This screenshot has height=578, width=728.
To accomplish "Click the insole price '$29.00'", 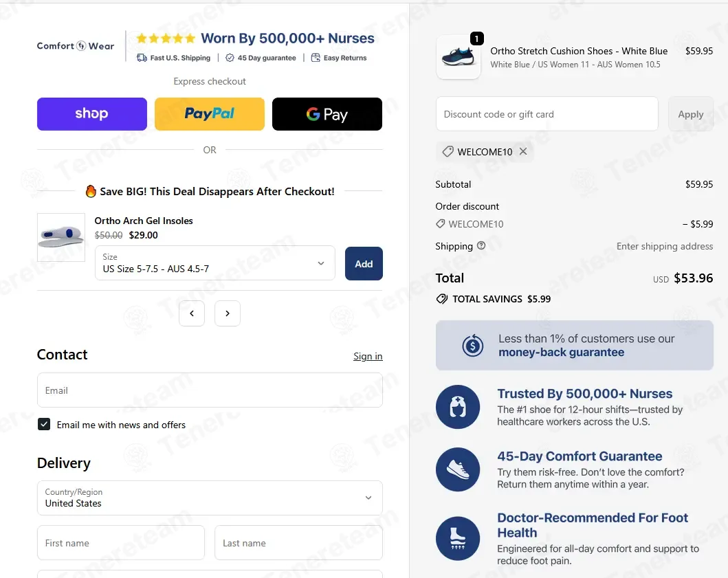I will [x=144, y=235].
